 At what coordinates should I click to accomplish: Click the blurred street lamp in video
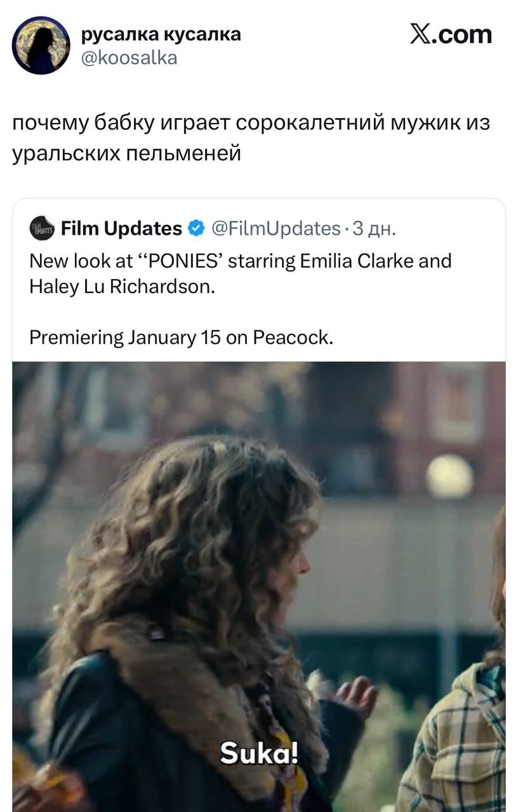[449, 477]
